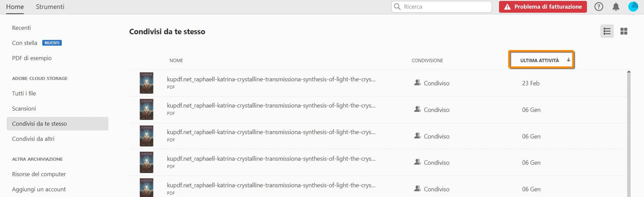Open Condivisi da altri in sidebar
The width and height of the screenshot is (644, 197).
point(33,139)
